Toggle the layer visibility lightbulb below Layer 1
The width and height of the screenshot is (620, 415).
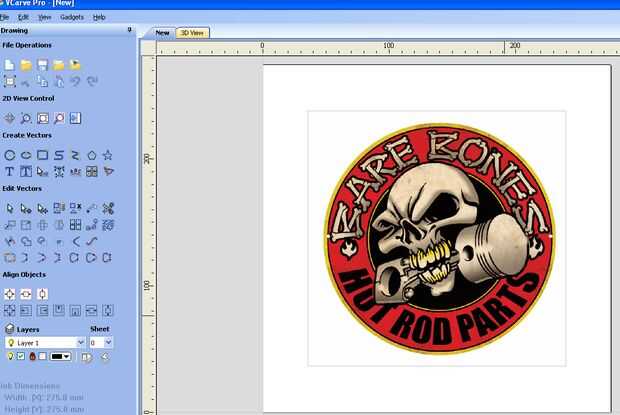coord(10,357)
